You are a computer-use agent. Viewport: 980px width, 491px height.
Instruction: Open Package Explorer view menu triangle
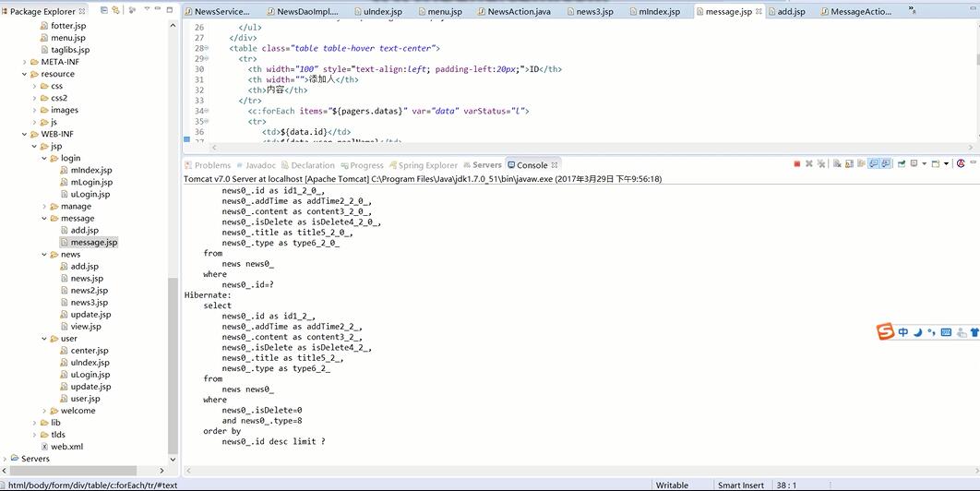point(147,8)
